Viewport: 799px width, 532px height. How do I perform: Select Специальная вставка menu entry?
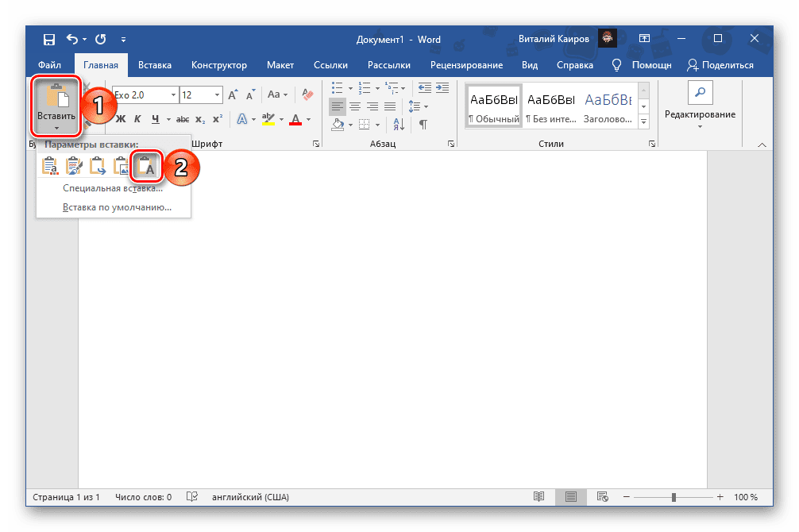(x=113, y=188)
